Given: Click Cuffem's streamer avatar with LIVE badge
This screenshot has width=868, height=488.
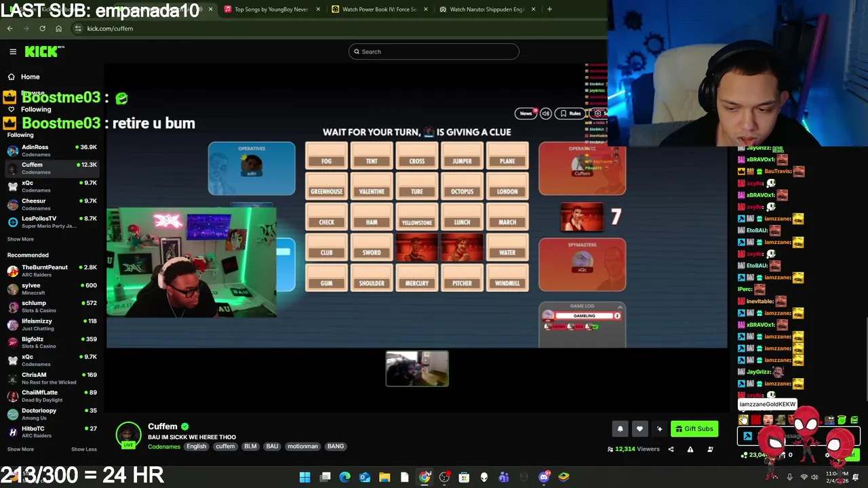Looking at the screenshot, I should click(x=128, y=435).
